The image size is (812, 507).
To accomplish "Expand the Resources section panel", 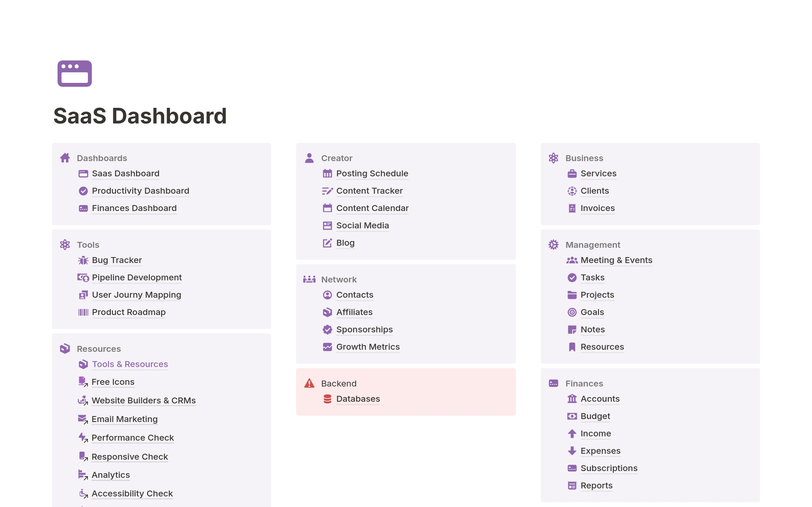I will click(x=98, y=348).
